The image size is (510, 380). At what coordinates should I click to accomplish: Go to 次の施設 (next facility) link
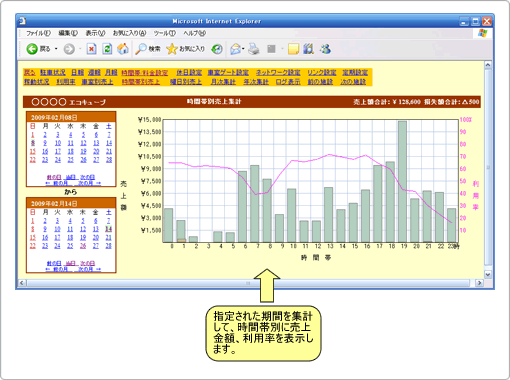tap(353, 82)
